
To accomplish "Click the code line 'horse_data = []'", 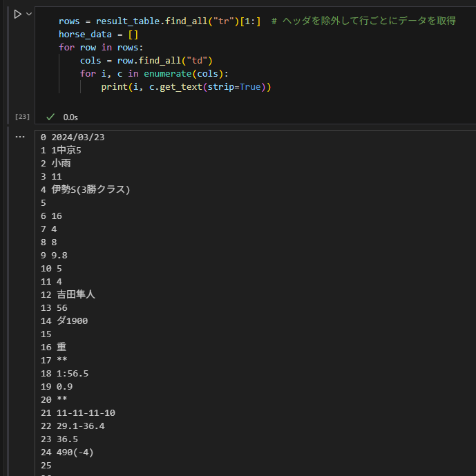I will click(98, 35).
